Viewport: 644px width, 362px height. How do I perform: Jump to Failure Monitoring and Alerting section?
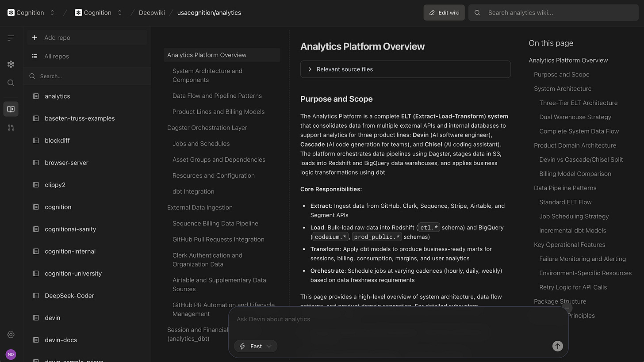tap(583, 259)
